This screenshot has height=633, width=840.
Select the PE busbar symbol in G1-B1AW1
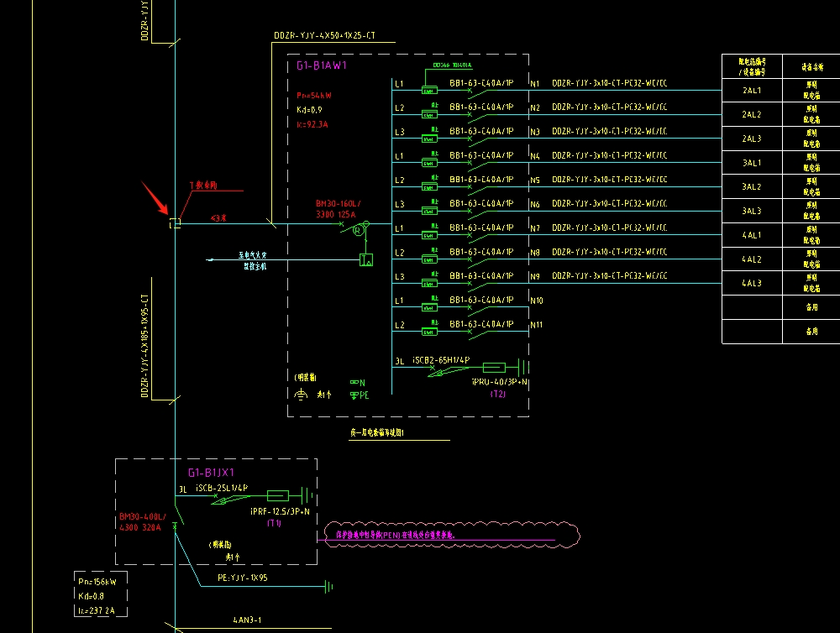point(354,395)
